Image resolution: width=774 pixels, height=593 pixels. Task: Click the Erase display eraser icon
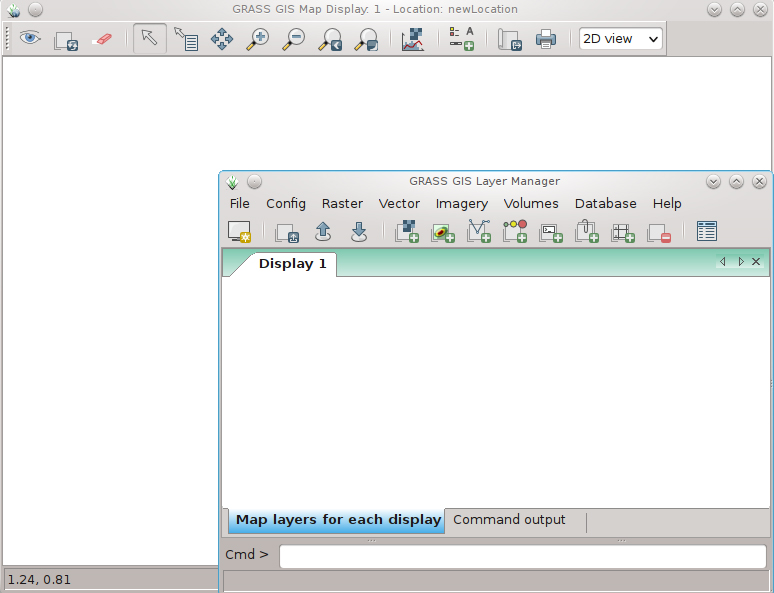pos(102,39)
